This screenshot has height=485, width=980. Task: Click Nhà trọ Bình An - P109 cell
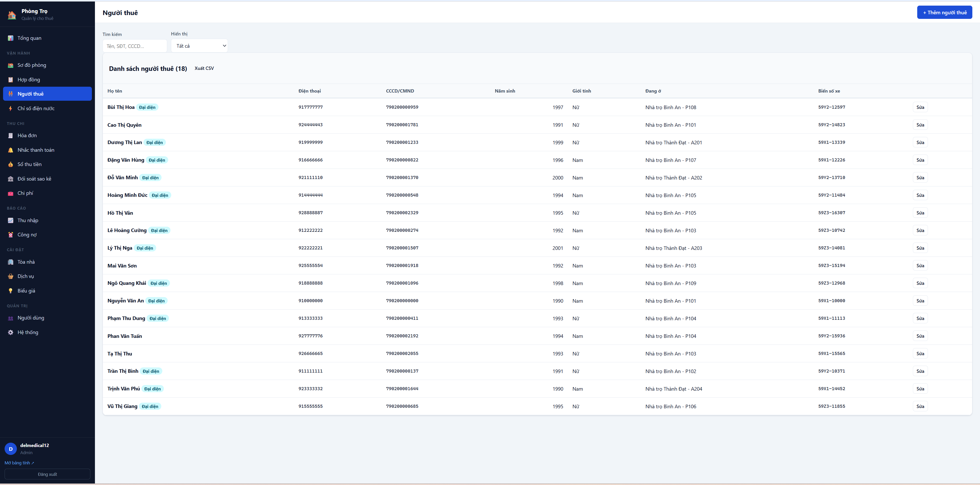pyautogui.click(x=671, y=283)
